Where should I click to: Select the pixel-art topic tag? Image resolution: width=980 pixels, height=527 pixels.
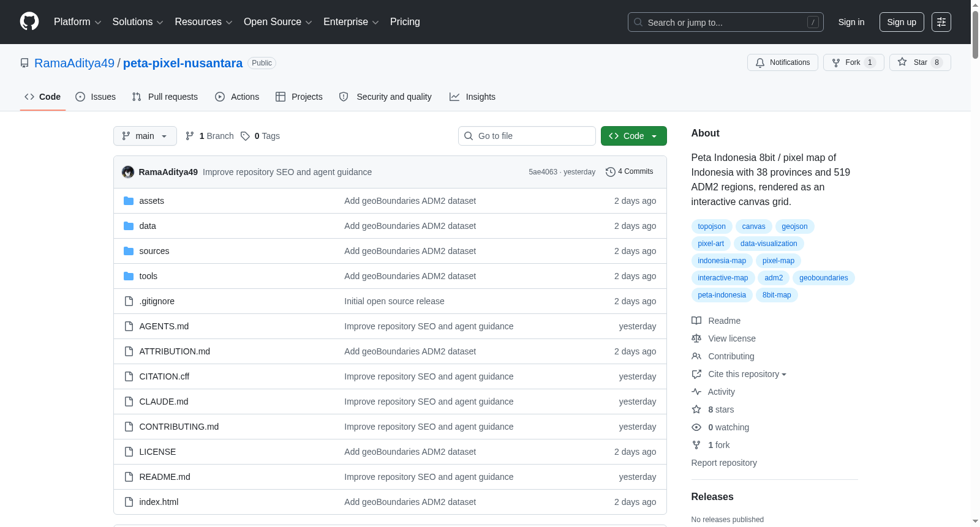click(710, 244)
